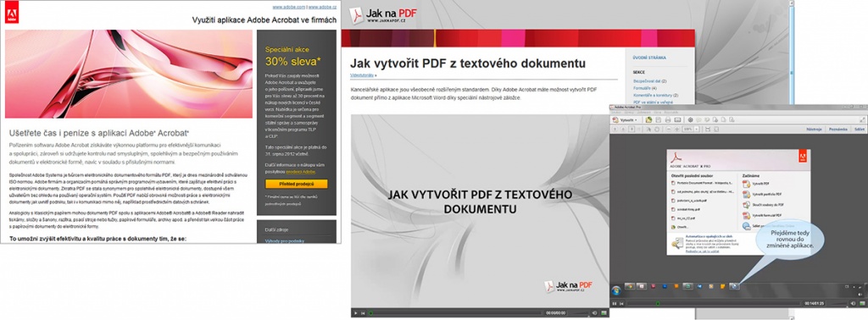Click the 'Podívejte se, jak to udělat' link
The height and width of the screenshot is (320, 868).
(x=702, y=251)
